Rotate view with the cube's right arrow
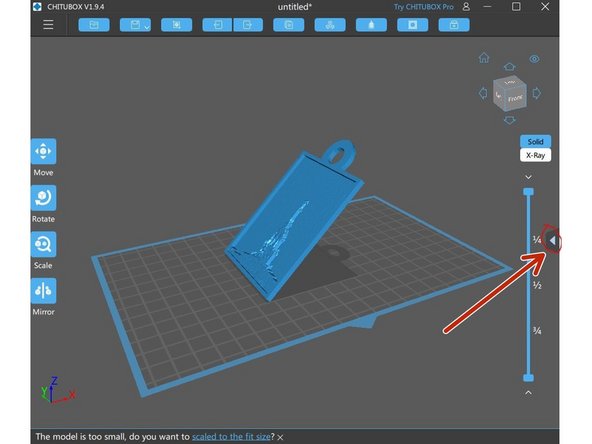This screenshot has width=592, height=444. pyautogui.click(x=536, y=93)
